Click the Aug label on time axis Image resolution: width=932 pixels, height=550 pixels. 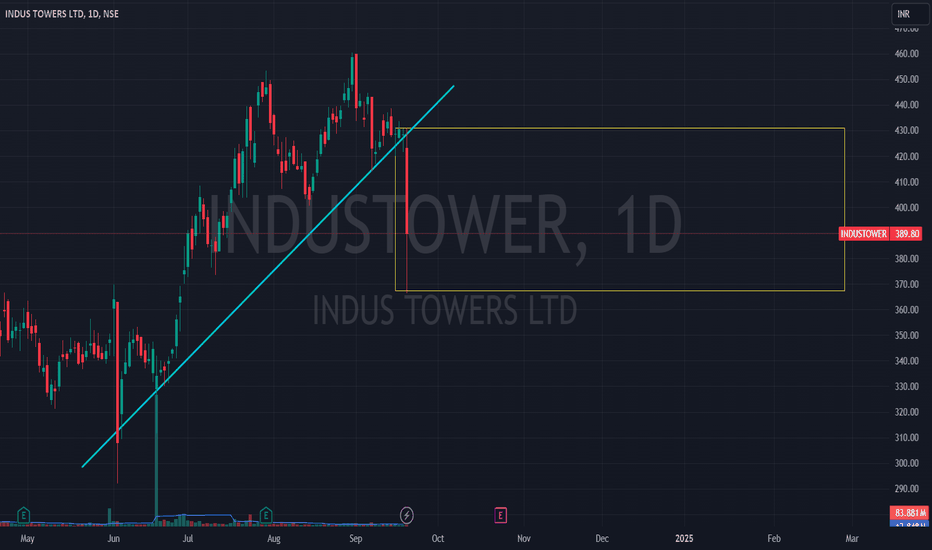(274, 539)
